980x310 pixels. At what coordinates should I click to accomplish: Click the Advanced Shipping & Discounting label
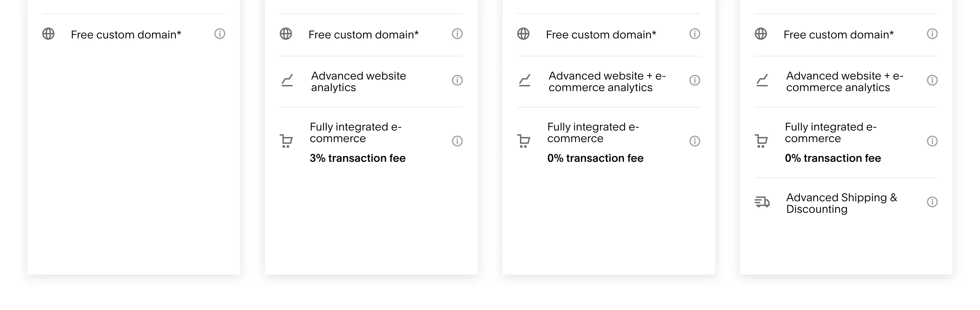point(841,203)
